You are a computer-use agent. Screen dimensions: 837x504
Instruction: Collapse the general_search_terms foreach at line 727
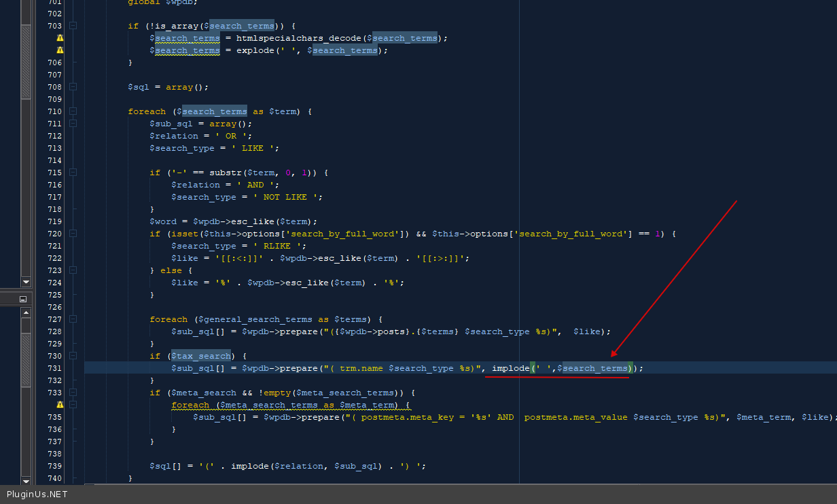[73, 319]
